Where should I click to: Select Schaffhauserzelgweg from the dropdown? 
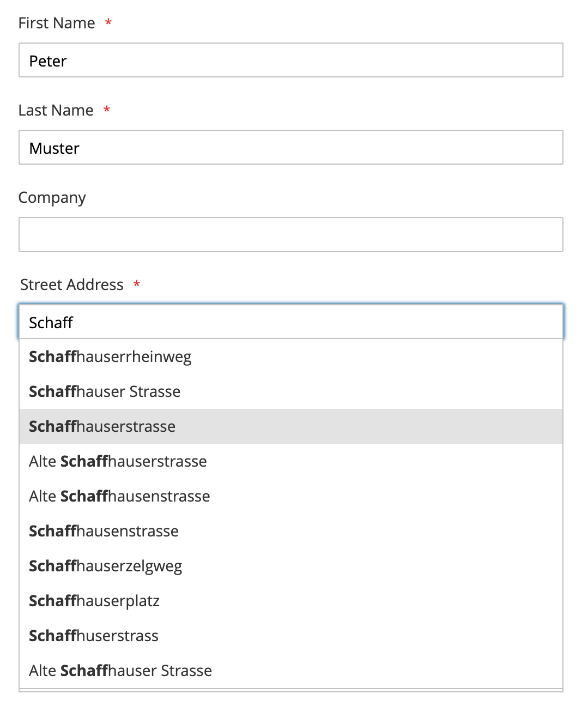pyautogui.click(x=291, y=566)
